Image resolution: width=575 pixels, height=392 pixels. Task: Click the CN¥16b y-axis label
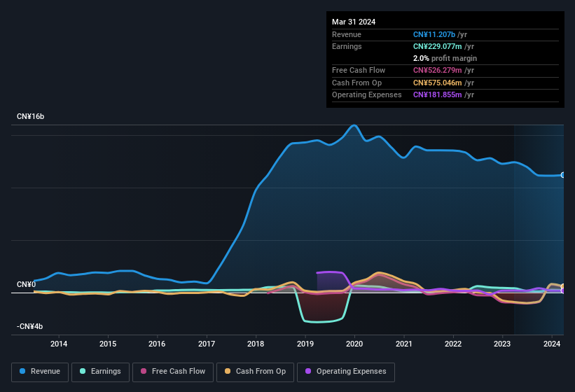tap(30, 116)
